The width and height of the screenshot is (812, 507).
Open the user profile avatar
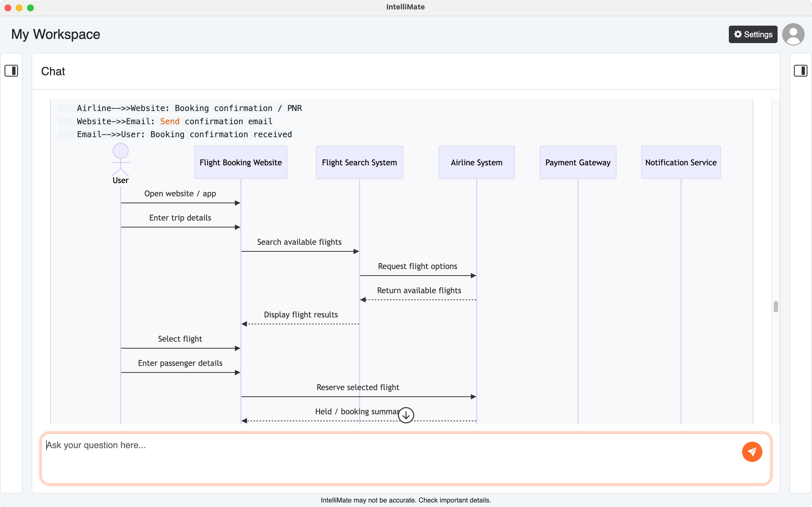[x=794, y=34]
